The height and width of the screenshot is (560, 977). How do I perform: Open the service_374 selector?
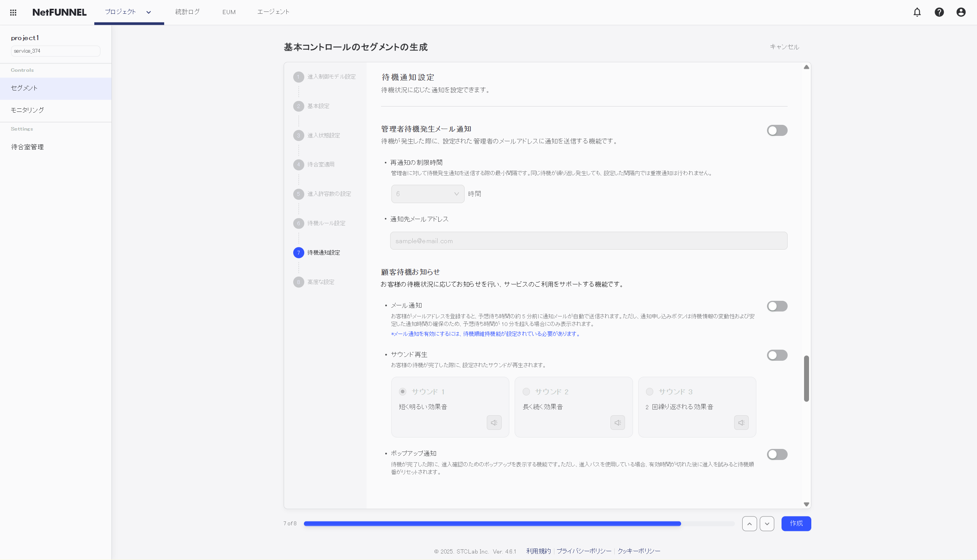coord(55,50)
